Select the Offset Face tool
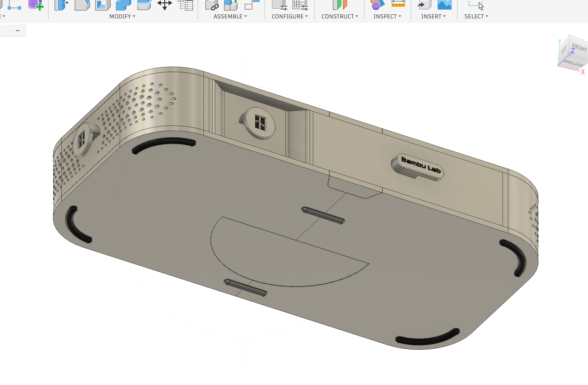 (x=144, y=5)
